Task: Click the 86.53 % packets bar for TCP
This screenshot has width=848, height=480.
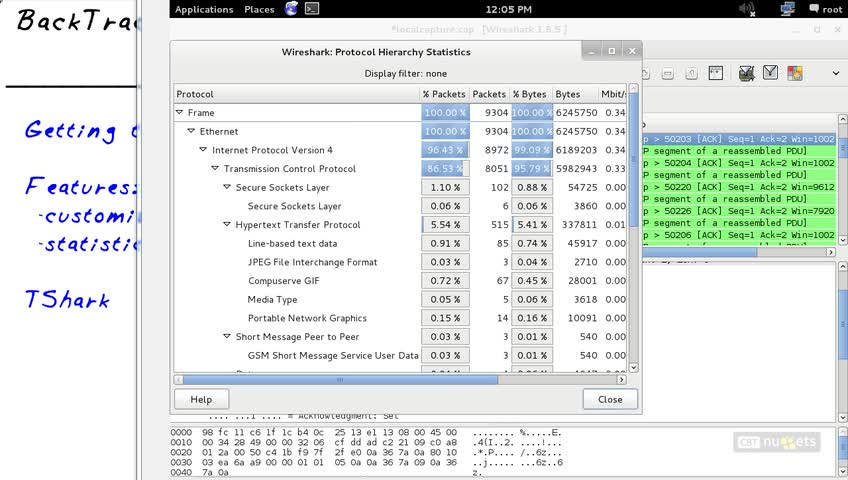Action: click(x=445, y=169)
